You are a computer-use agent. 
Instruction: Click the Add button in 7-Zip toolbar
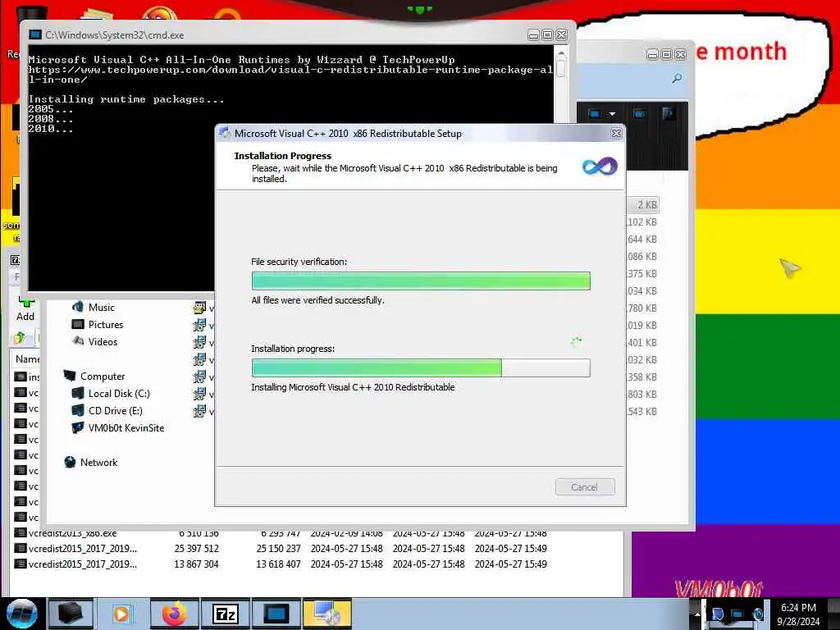[25, 308]
